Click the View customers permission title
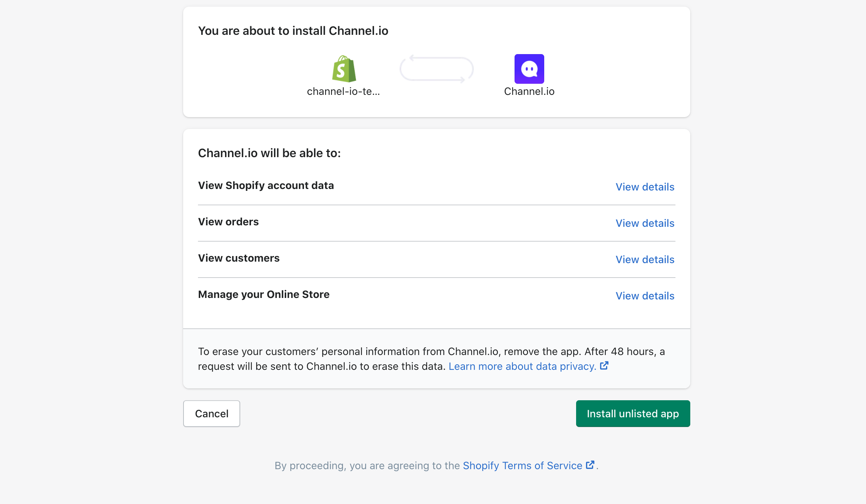866x504 pixels. [x=239, y=258]
